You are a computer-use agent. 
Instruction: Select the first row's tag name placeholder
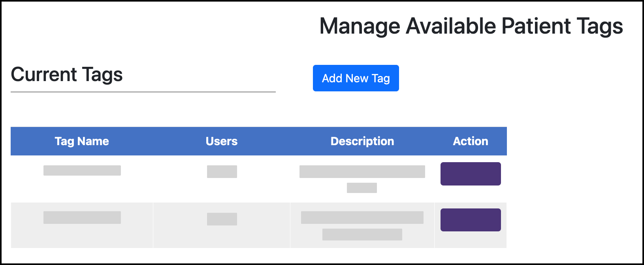pyautogui.click(x=82, y=170)
